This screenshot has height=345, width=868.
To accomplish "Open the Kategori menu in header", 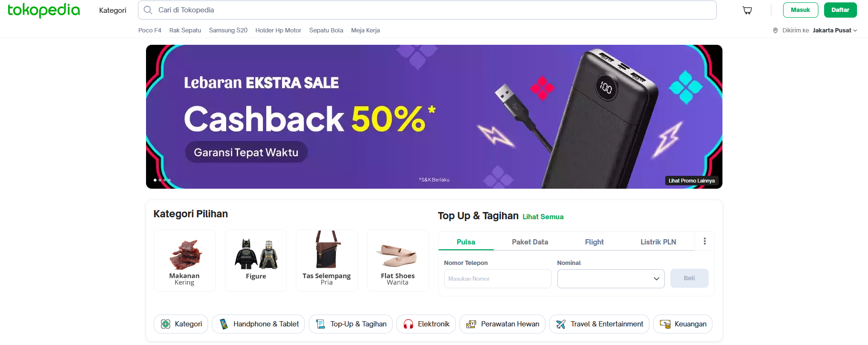I will click(113, 10).
